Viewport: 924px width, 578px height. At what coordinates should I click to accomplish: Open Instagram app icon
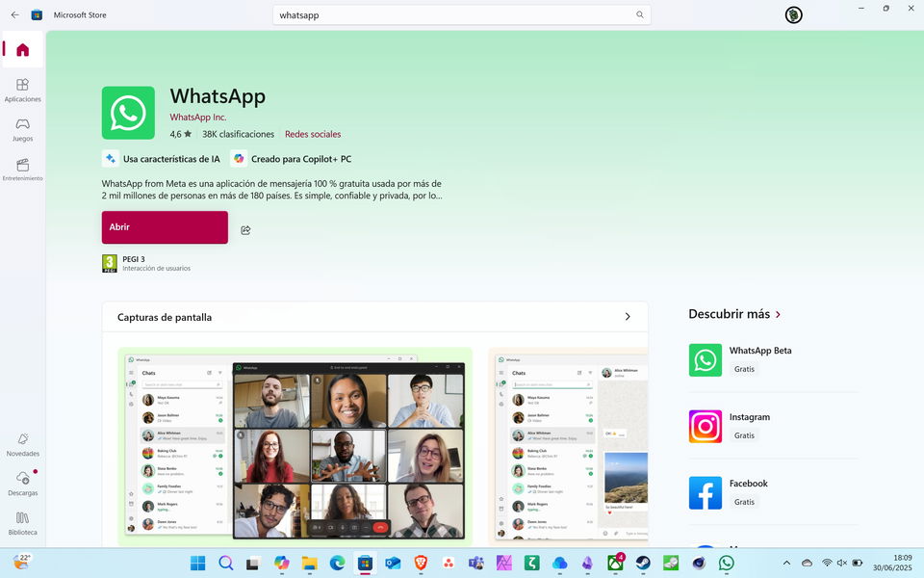[705, 427]
